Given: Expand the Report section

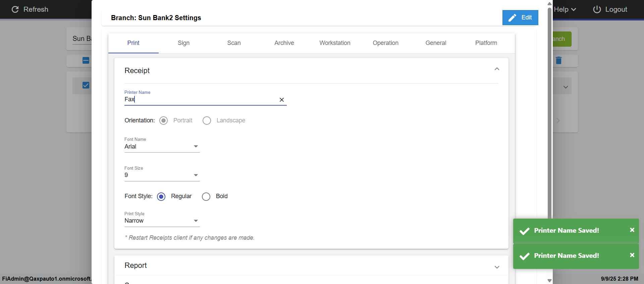Looking at the screenshot, I should [x=497, y=267].
